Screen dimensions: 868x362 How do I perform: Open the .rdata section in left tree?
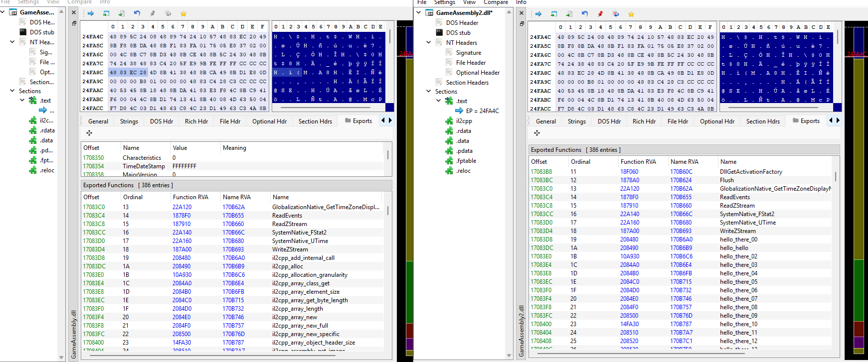tap(47, 130)
